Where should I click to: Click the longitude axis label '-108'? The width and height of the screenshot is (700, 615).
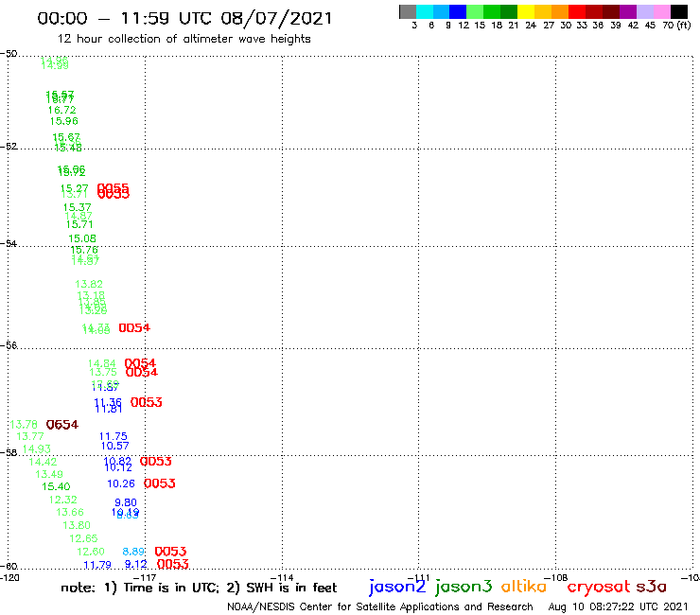556,578
